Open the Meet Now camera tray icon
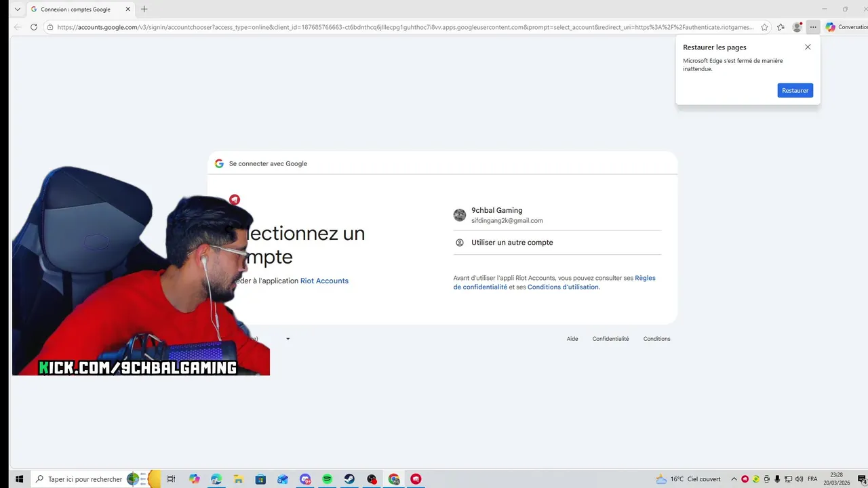Screen dimensions: 868x488 tap(766, 479)
